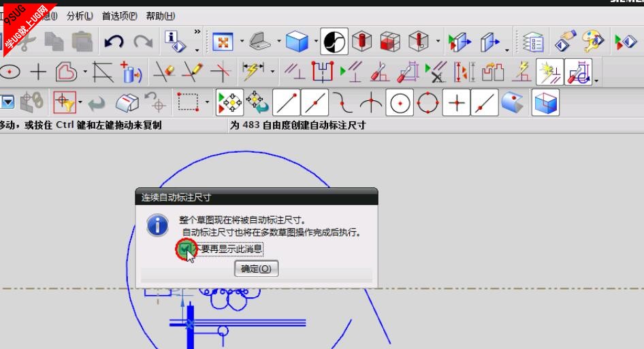This screenshot has width=644, height=349.
Task: Open the Object Information tool
Action: pos(176,42)
